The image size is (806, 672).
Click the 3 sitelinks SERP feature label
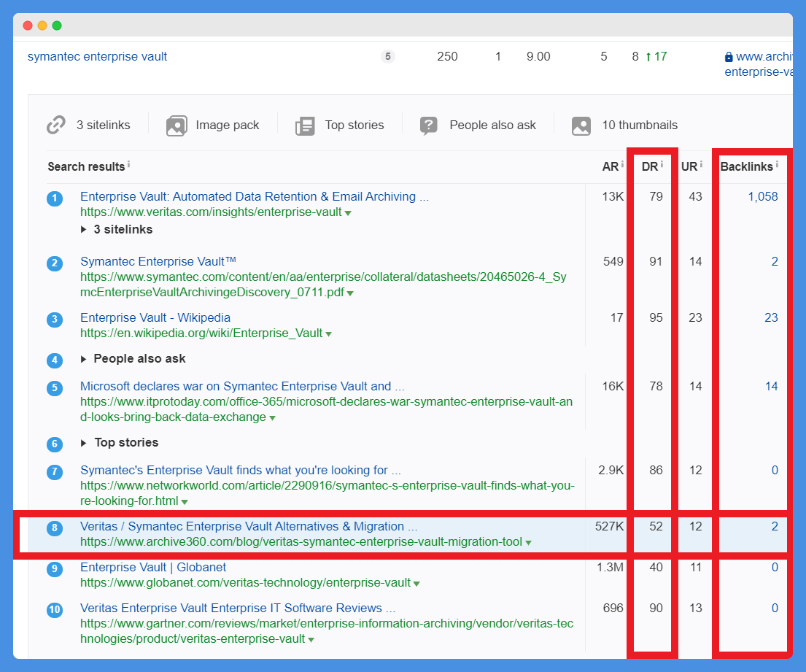tap(104, 125)
